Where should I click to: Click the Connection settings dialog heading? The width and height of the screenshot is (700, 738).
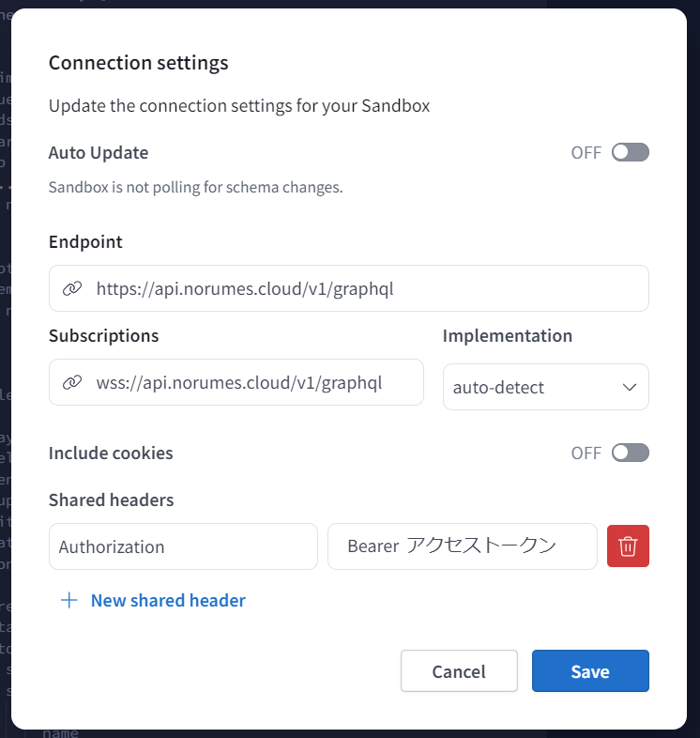pyautogui.click(x=139, y=63)
